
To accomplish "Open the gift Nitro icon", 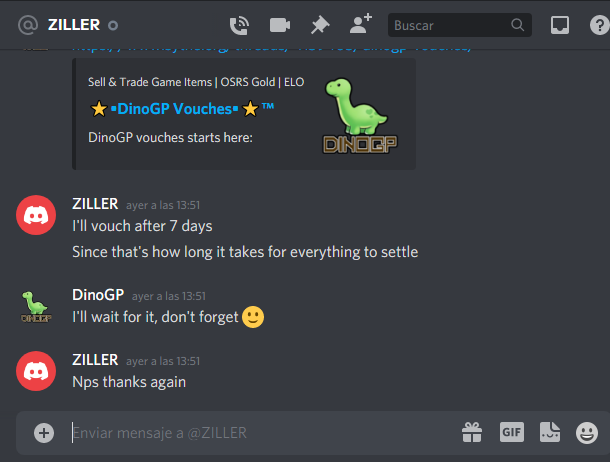I will (472, 432).
